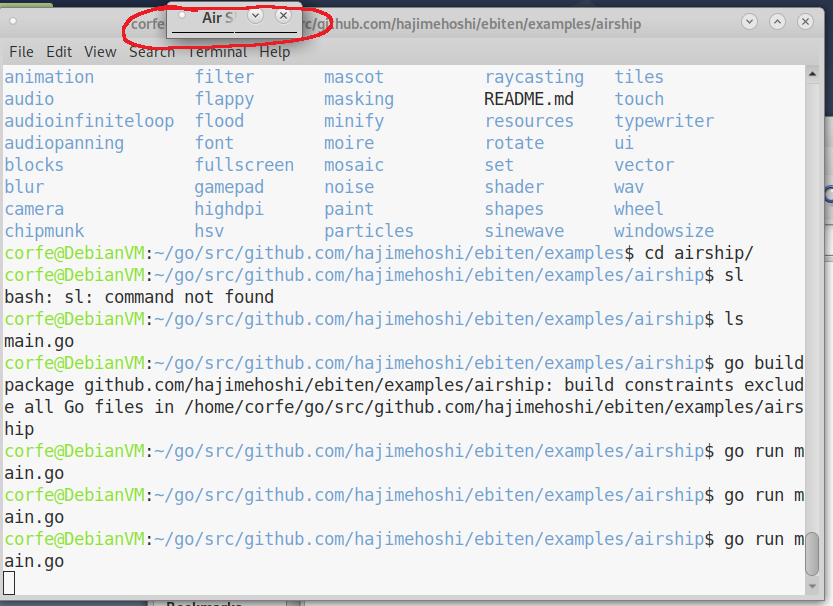This screenshot has width=833, height=606.
Task: Open the Edit menu
Action: tap(59, 52)
